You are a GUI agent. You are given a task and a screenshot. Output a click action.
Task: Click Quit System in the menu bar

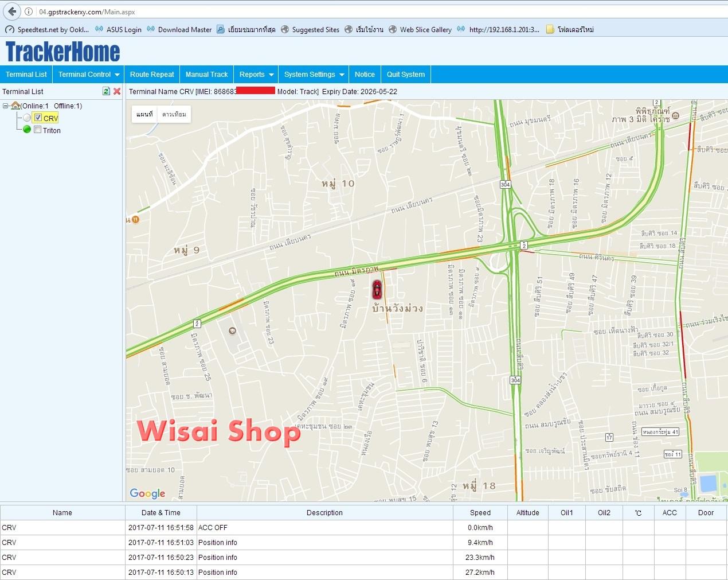point(406,75)
